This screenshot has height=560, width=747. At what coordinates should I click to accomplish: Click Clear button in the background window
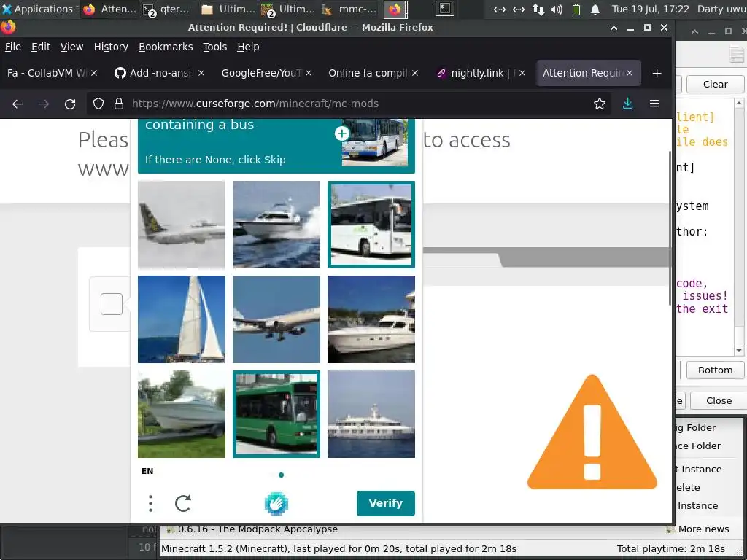[x=715, y=85]
